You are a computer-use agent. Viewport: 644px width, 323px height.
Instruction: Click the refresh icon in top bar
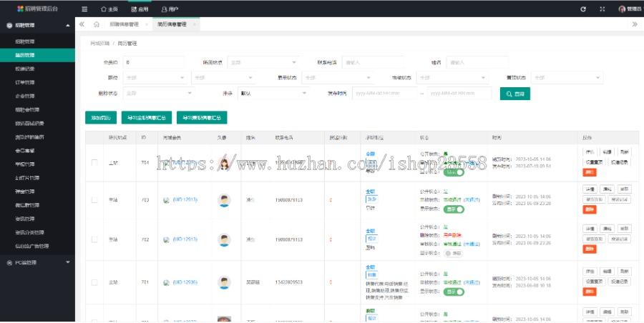(x=583, y=9)
